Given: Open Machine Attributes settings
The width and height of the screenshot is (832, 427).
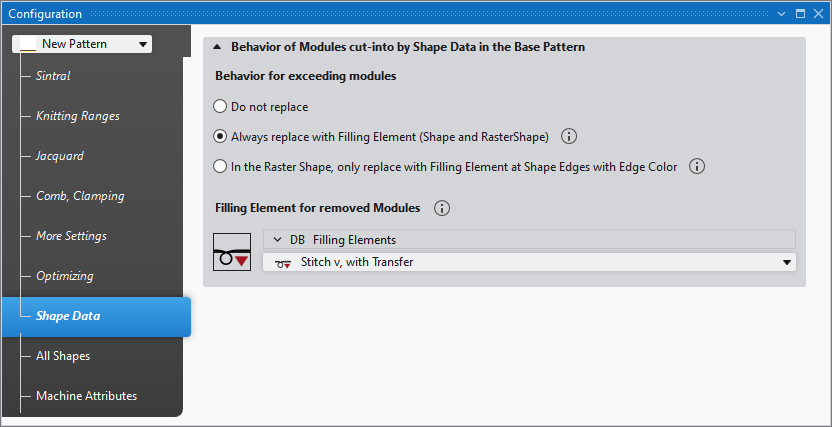Looking at the screenshot, I should tap(86, 396).
